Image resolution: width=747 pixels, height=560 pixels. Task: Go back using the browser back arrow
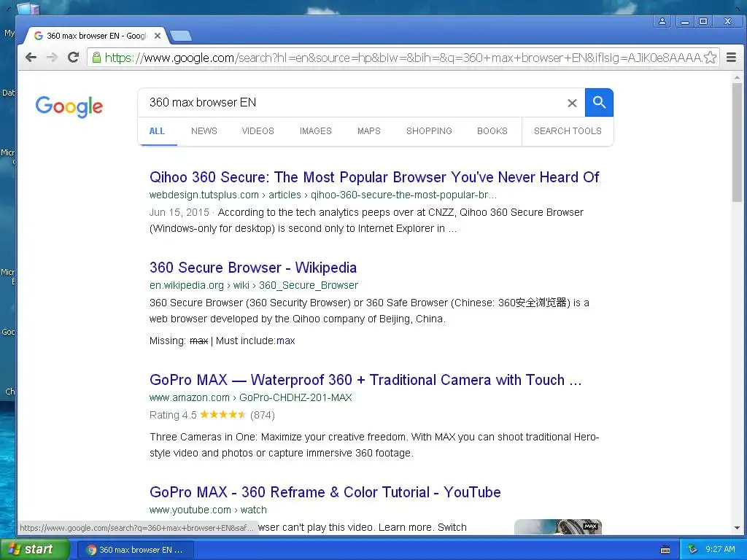click(x=31, y=58)
